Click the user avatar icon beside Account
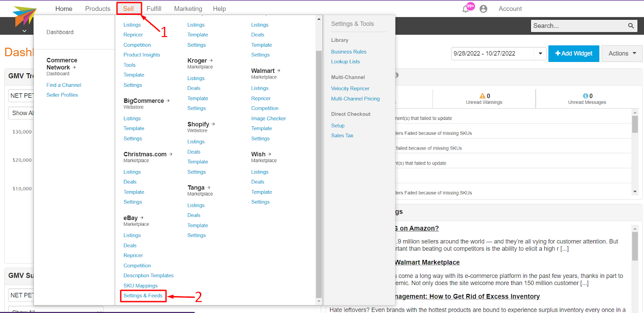This screenshot has width=644, height=313. tap(483, 9)
